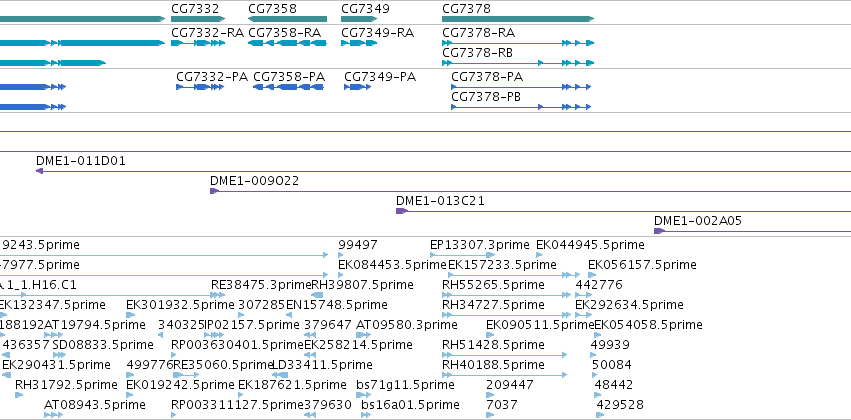
Task: Click the AT08943.5prime EST label
Action: click(95, 405)
